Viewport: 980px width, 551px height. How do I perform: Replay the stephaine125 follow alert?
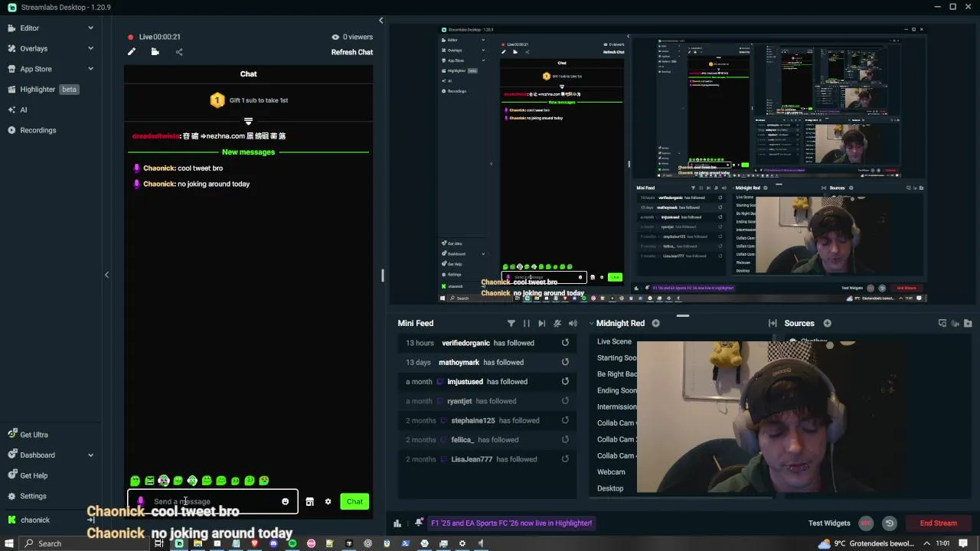tap(565, 420)
